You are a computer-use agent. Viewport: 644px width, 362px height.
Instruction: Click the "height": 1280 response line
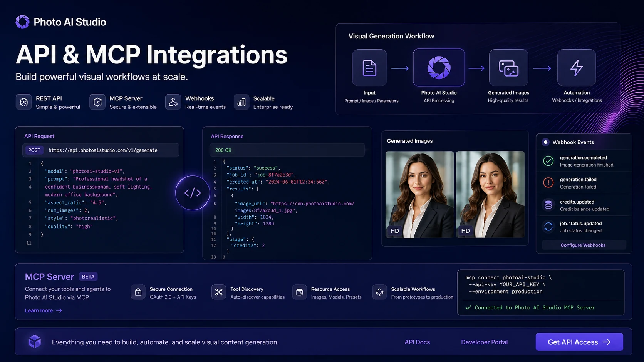(255, 224)
